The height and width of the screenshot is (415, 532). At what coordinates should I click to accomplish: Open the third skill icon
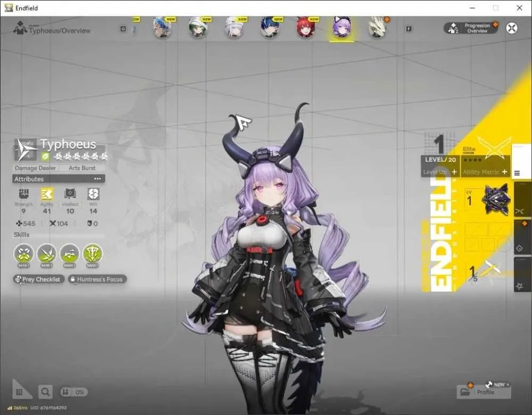70,254
